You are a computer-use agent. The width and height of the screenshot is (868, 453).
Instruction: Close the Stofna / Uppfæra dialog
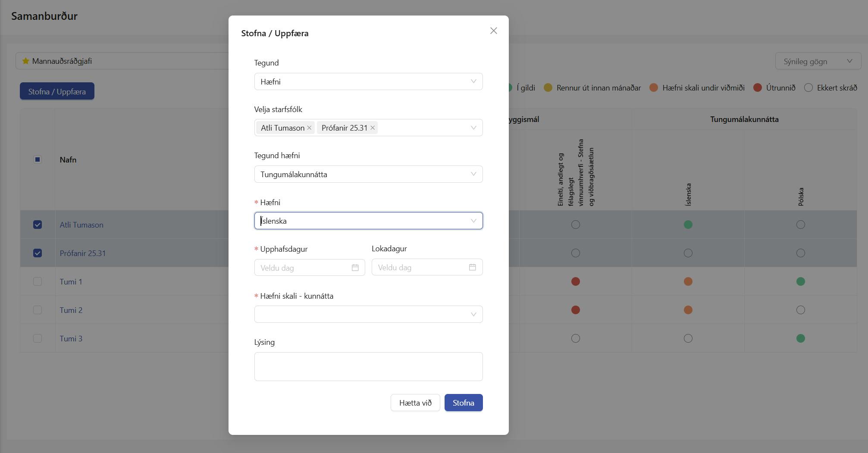[x=494, y=31]
